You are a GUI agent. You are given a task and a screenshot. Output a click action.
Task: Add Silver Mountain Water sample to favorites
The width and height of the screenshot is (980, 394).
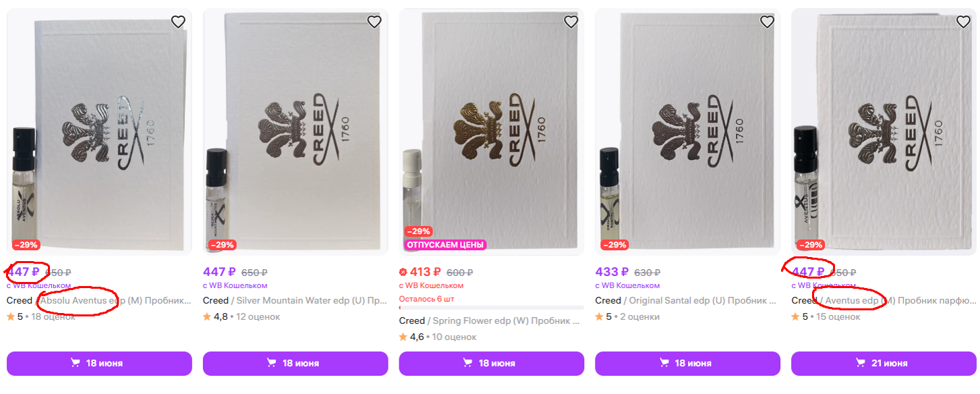[x=374, y=22]
